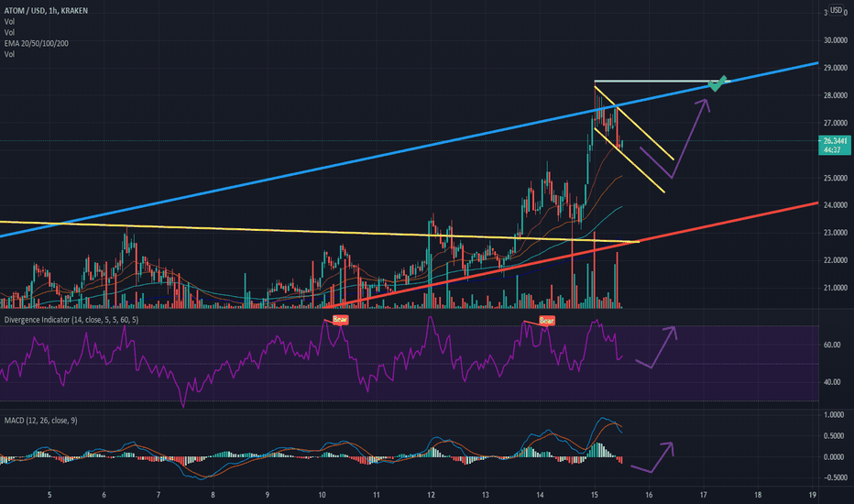
Task: Click the 1.0000 level on MACD scale
Action: click(x=834, y=414)
